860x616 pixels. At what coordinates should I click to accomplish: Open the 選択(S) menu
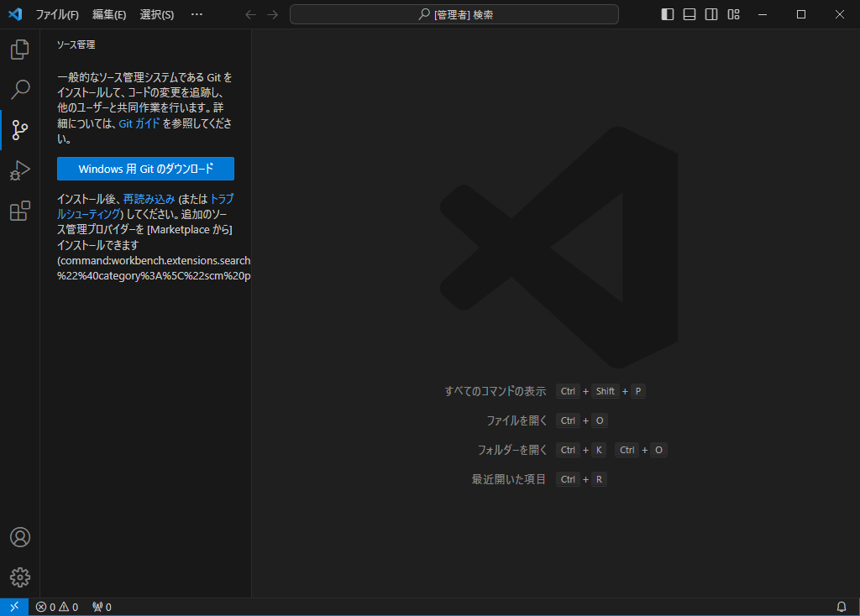[157, 15]
